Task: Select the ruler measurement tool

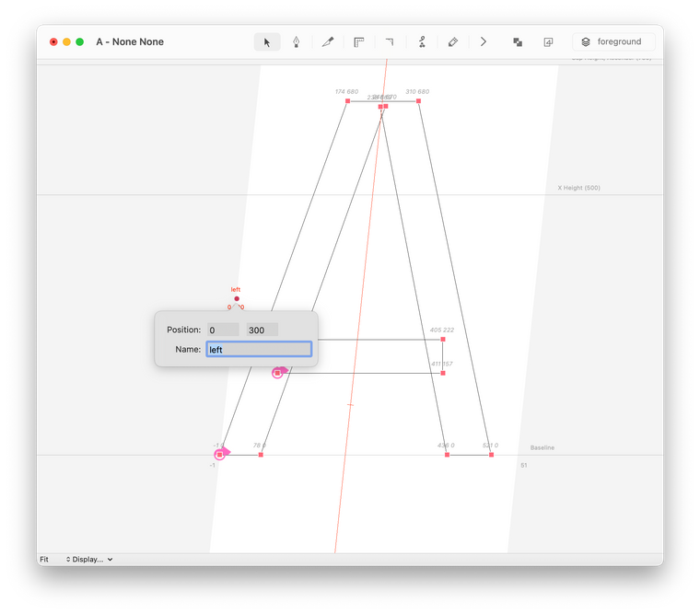Action: tap(358, 42)
